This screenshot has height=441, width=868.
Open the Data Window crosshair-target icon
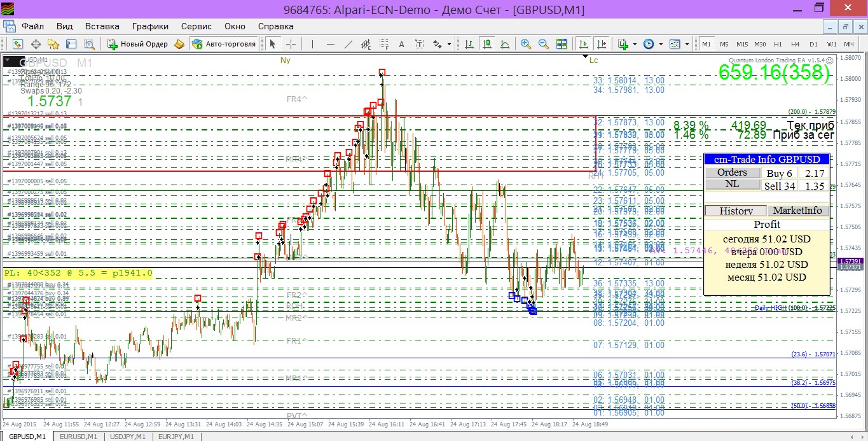[36, 44]
